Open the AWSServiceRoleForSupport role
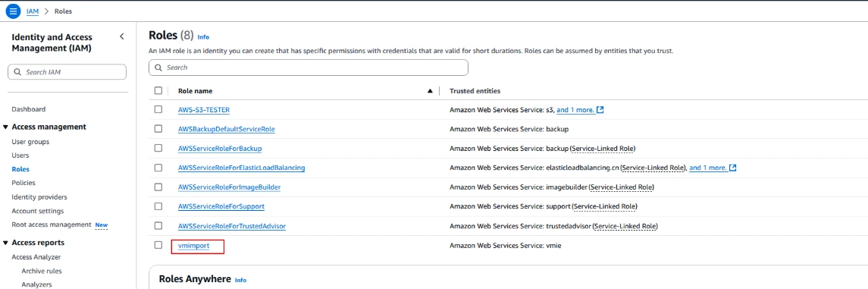This screenshot has width=868, height=289. click(221, 206)
